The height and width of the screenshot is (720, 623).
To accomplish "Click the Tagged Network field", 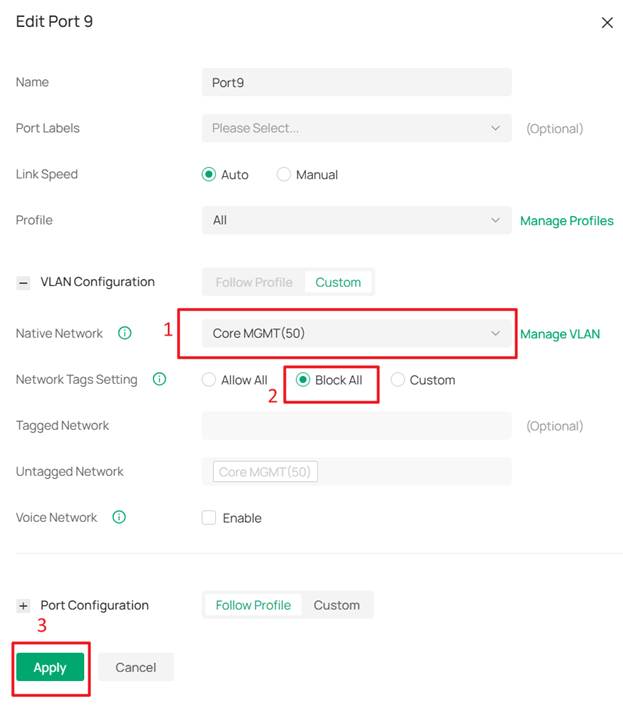I will pyautogui.click(x=357, y=426).
